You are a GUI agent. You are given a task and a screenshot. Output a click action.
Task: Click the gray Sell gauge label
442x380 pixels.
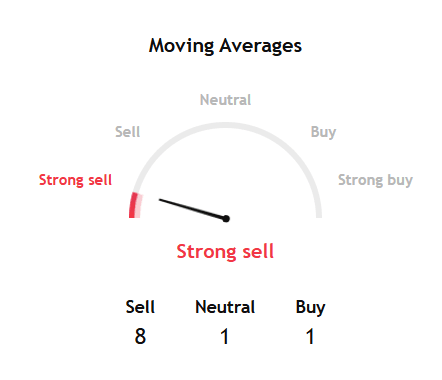(x=127, y=132)
